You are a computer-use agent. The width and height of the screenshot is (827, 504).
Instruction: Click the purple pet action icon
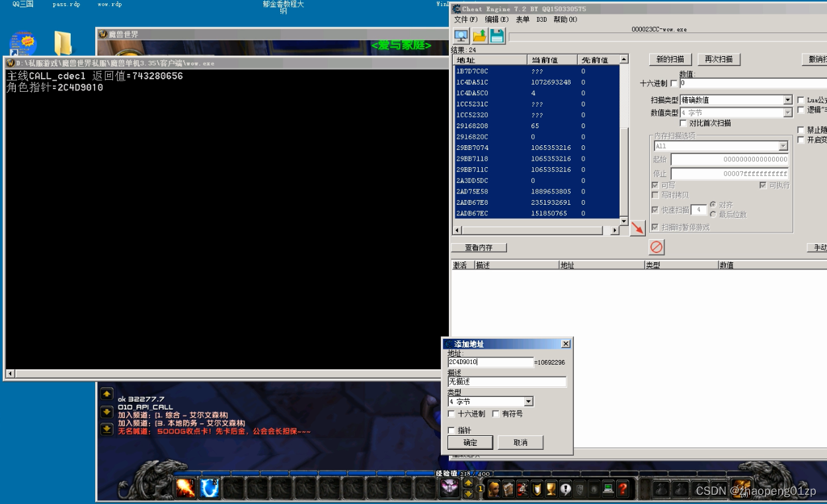tap(450, 487)
